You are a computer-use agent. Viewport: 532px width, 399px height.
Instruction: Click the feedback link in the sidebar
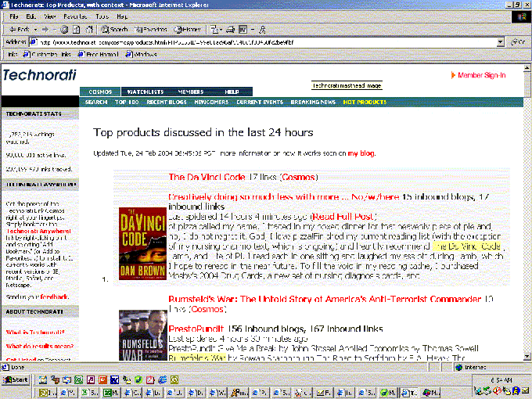(54, 297)
